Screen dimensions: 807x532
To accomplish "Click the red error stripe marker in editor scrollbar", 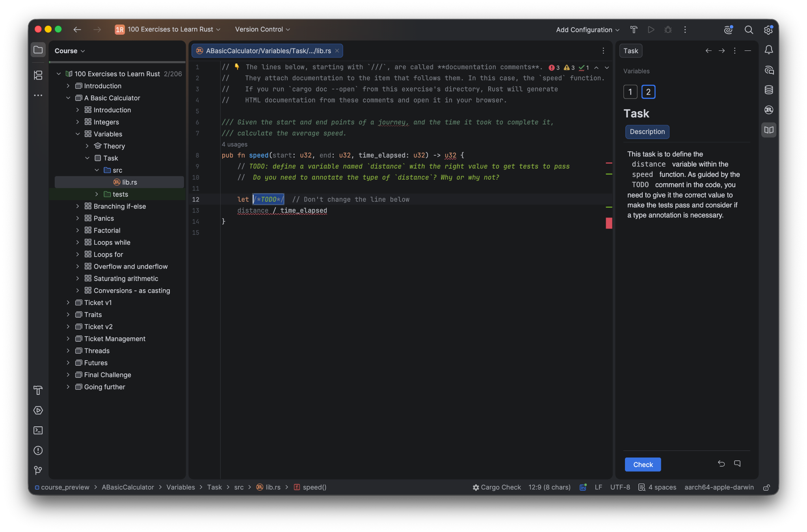I will pyautogui.click(x=609, y=223).
